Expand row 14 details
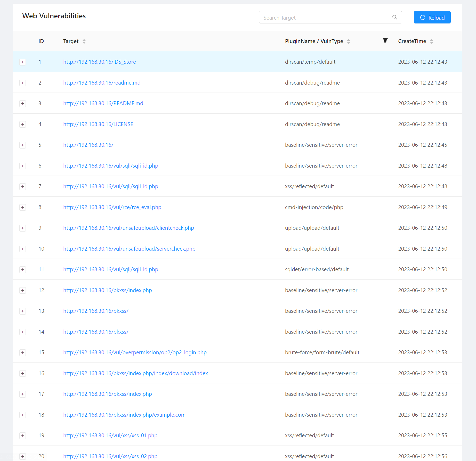 click(x=23, y=332)
